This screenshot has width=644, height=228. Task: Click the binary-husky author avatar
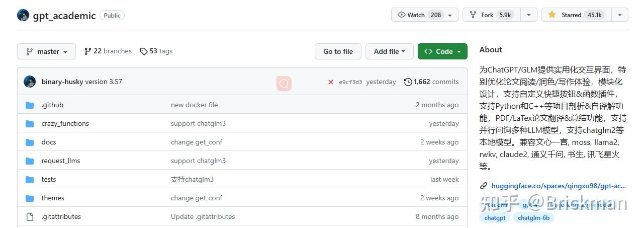(x=30, y=82)
